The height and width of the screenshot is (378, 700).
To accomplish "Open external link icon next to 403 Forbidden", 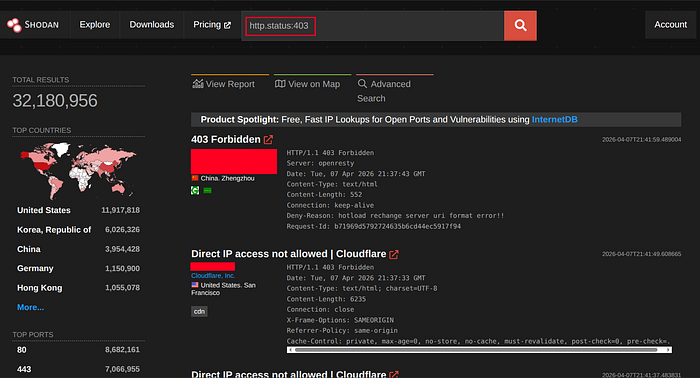I will 268,140.
